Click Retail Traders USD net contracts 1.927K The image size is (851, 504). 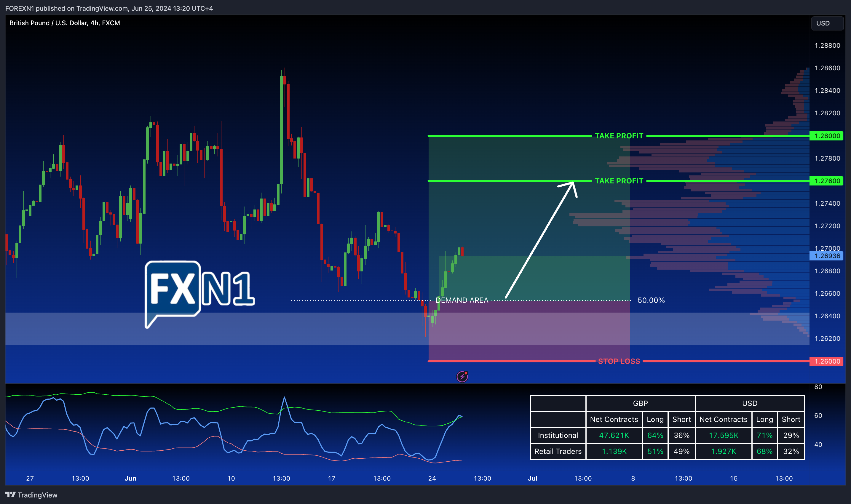[x=724, y=451]
